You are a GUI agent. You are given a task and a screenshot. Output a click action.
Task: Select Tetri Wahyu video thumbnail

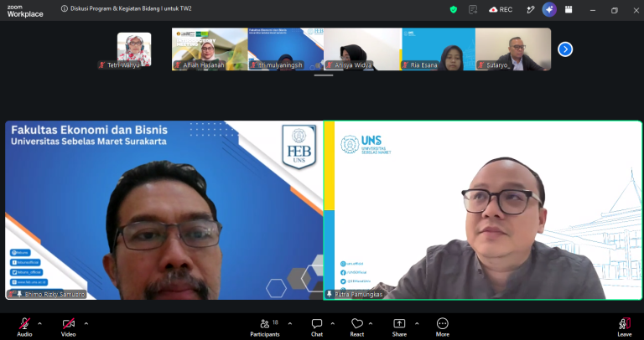[x=134, y=49]
